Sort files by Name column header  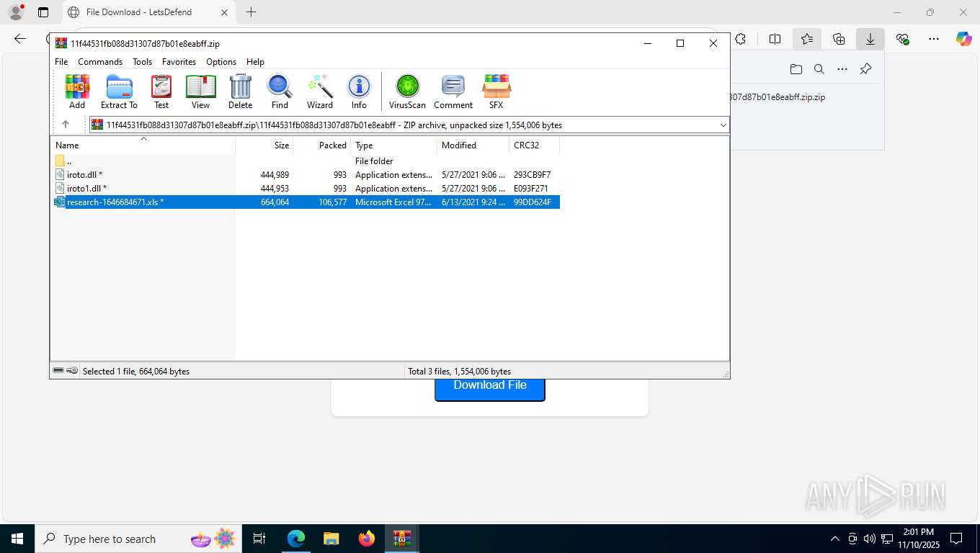[x=143, y=145]
